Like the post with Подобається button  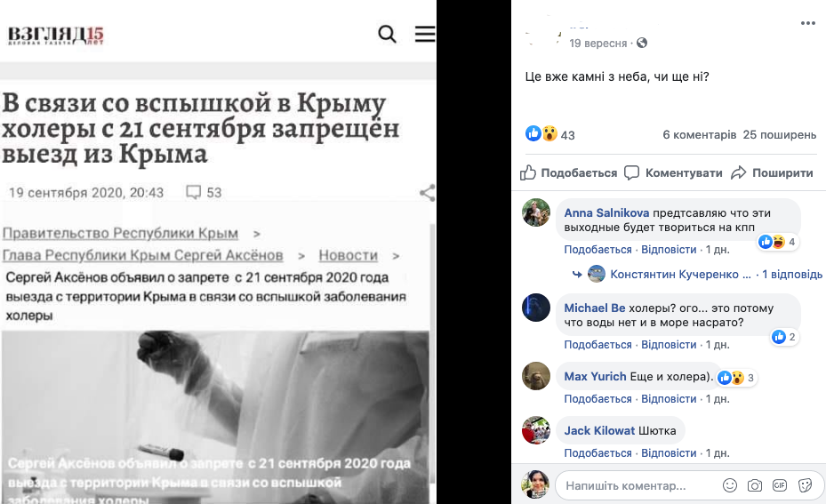point(568,172)
